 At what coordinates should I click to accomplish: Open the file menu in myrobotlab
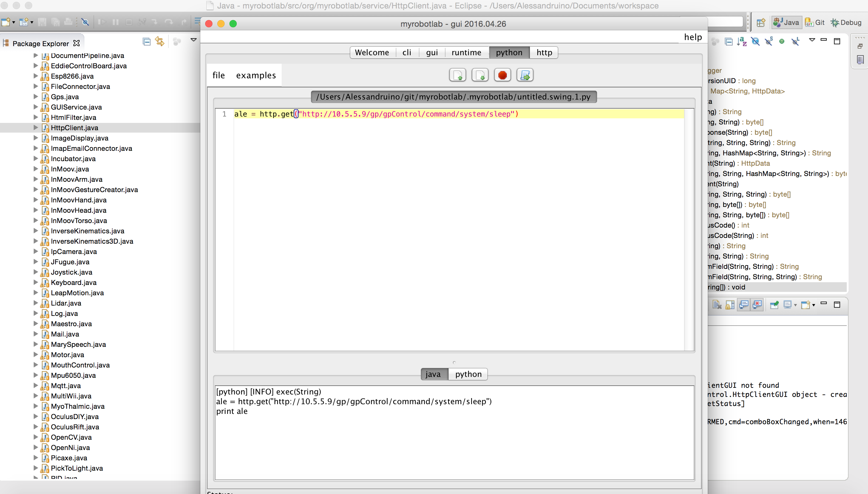[x=219, y=75]
